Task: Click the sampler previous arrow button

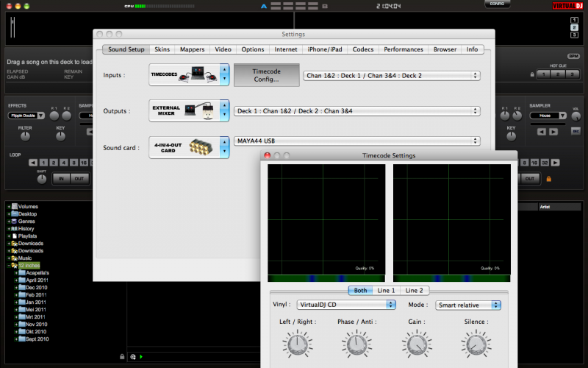Action: click(541, 132)
